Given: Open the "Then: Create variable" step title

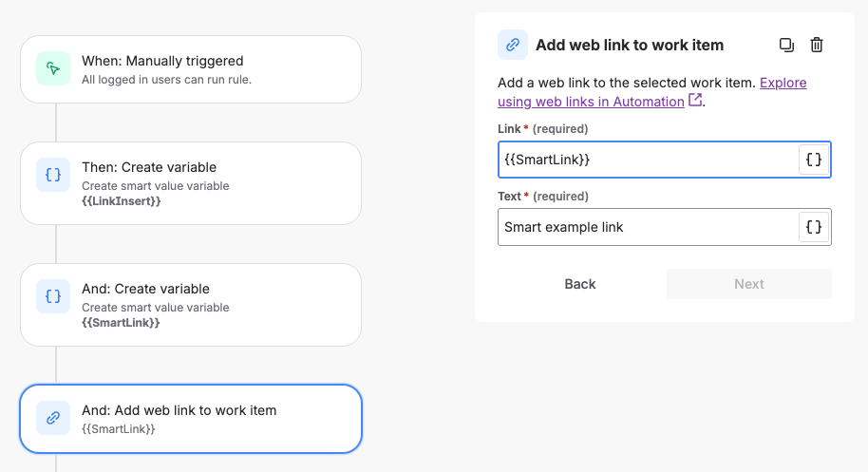Looking at the screenshot, I should click(x=149, y=167).
